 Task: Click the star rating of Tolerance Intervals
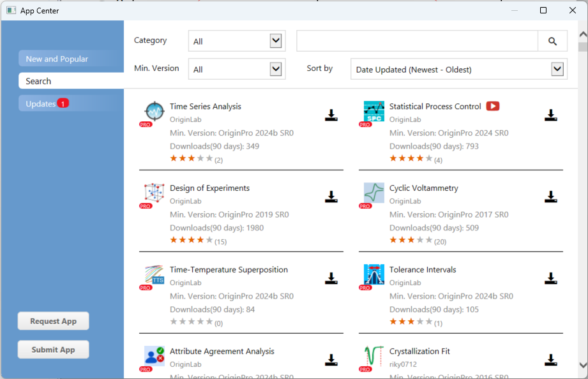411,322
